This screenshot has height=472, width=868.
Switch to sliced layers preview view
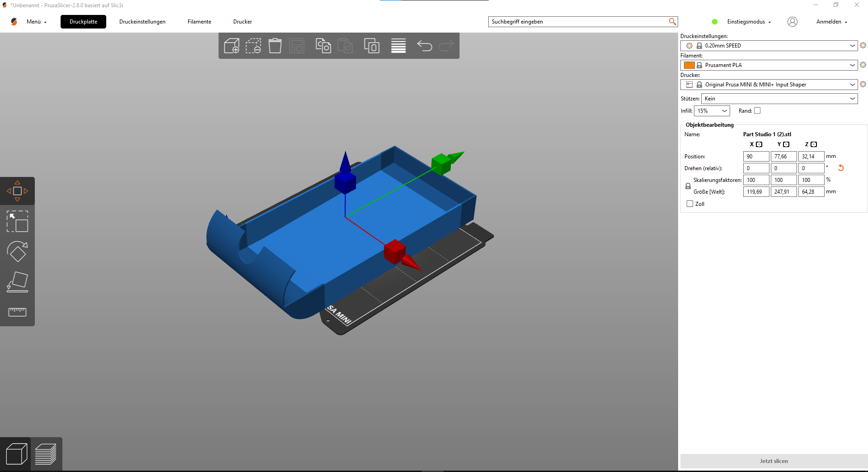click(x=46, y=454)
